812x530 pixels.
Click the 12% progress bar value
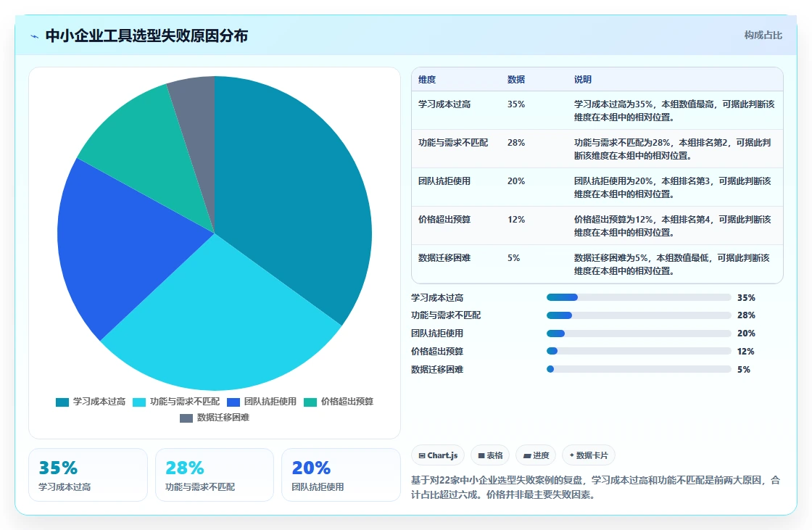click(746, 351)
